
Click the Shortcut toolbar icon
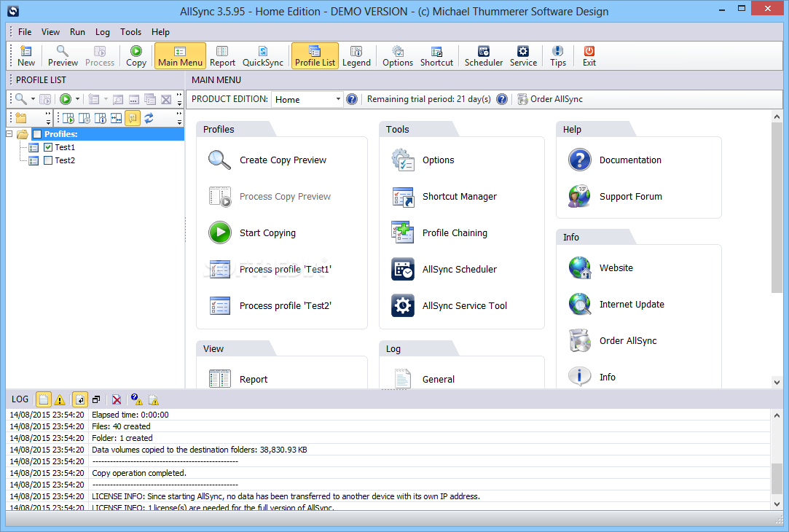click(436, 56)
